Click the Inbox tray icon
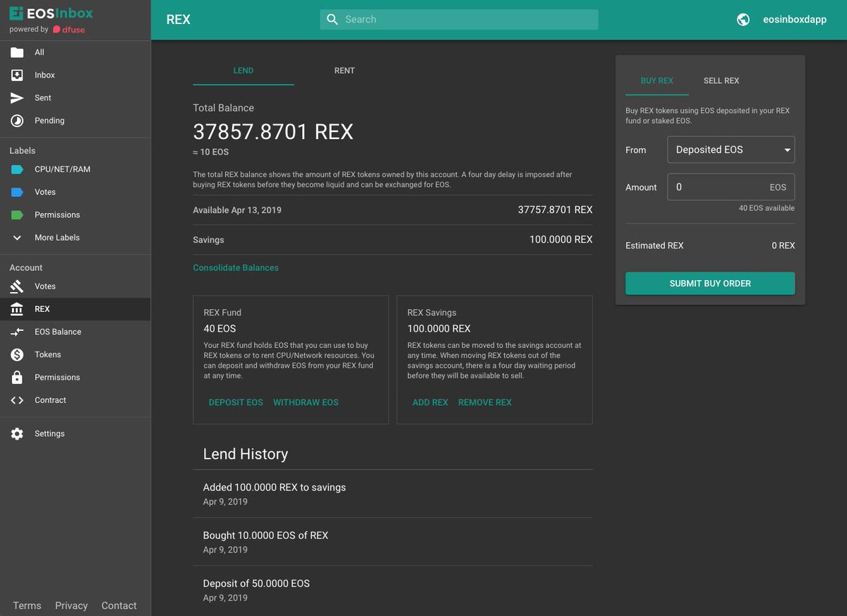Viewport: 847px width, 616px height. click(17, 75)
